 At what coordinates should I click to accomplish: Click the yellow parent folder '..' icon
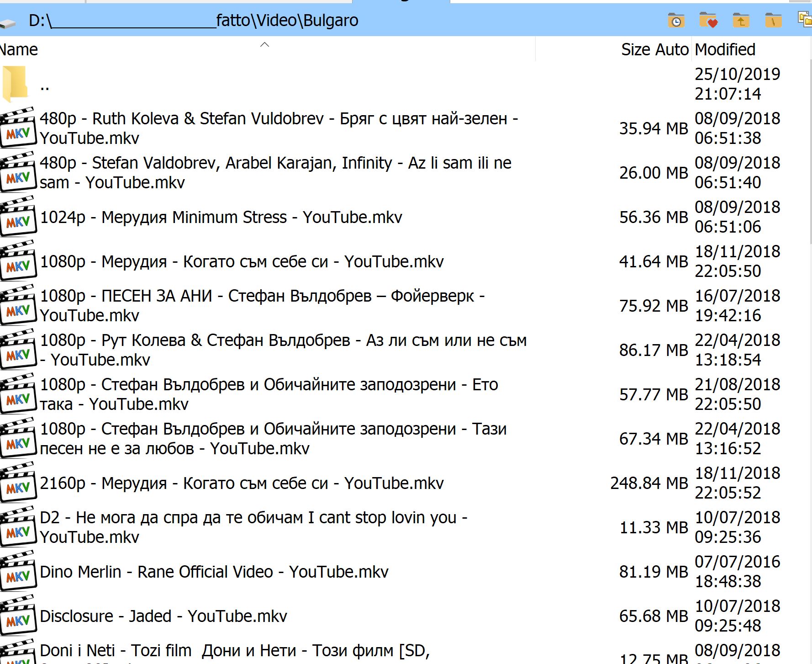16,84
